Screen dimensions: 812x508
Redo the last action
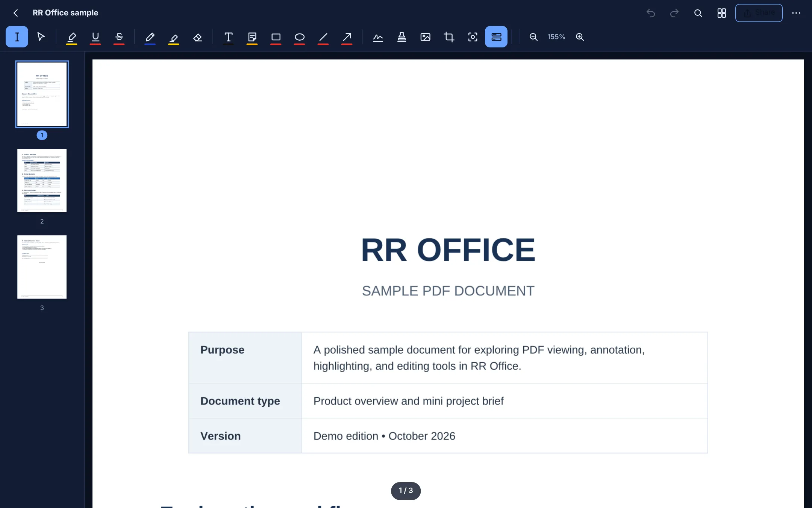point(674,13)
